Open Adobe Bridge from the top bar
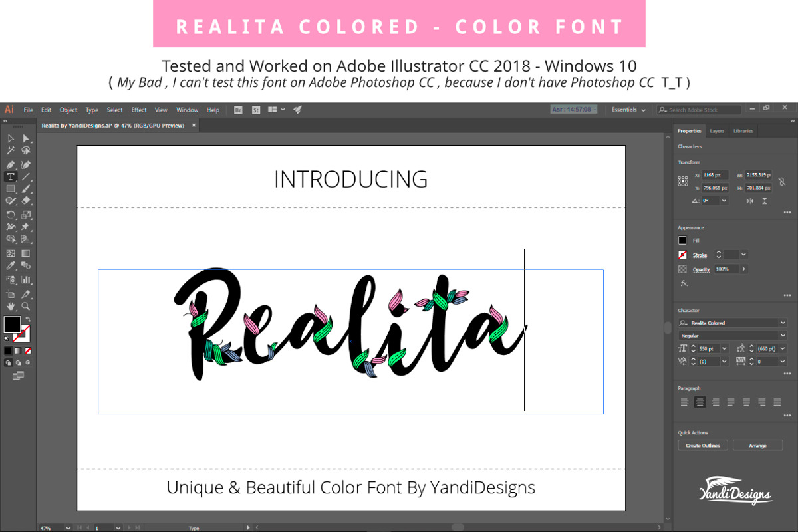Screen dimensions: 798x532 click(239, 110)
